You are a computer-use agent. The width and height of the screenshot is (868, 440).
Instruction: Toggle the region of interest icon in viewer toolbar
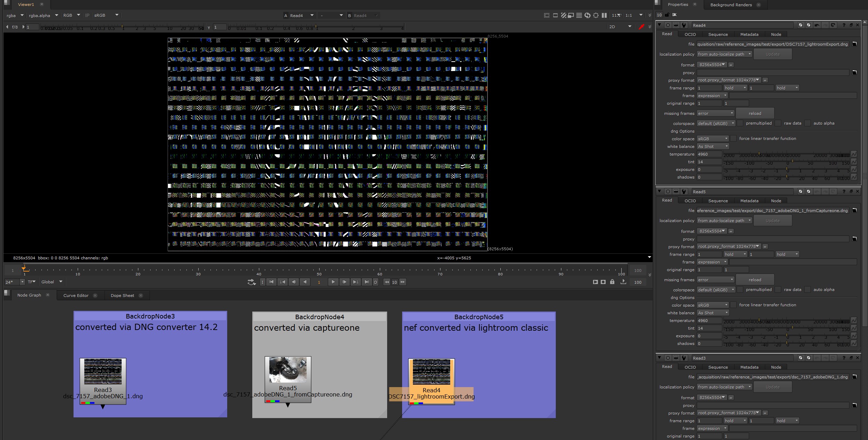click(x=555, y=15)
